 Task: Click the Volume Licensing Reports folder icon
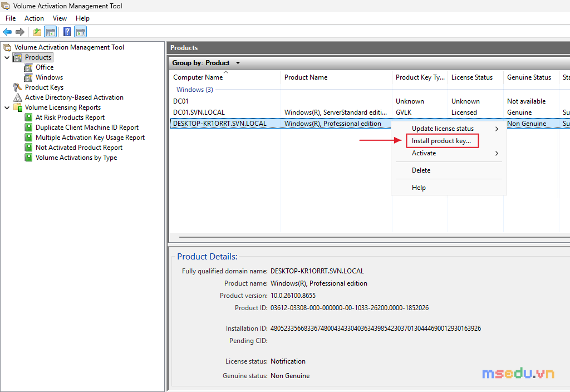click(x=17, y=107)
